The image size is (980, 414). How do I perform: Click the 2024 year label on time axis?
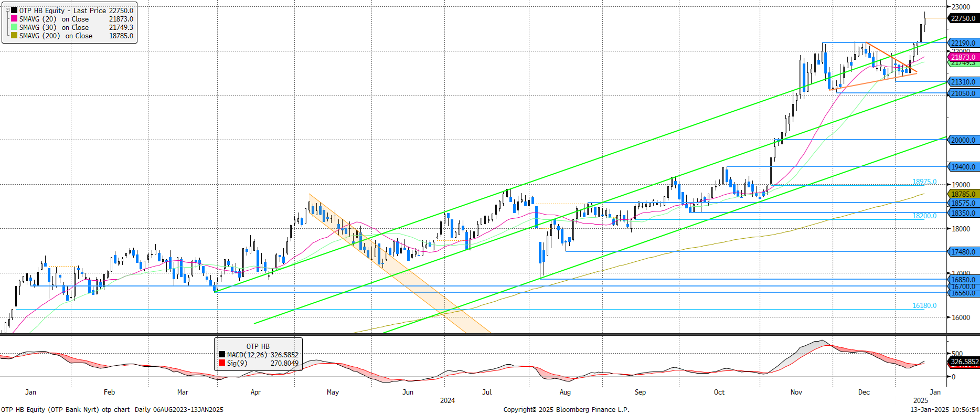448,400
